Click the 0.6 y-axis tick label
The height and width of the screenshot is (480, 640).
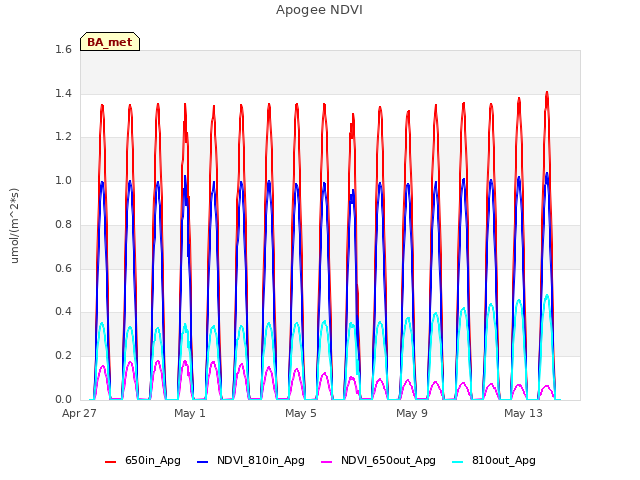click(63, 268)
